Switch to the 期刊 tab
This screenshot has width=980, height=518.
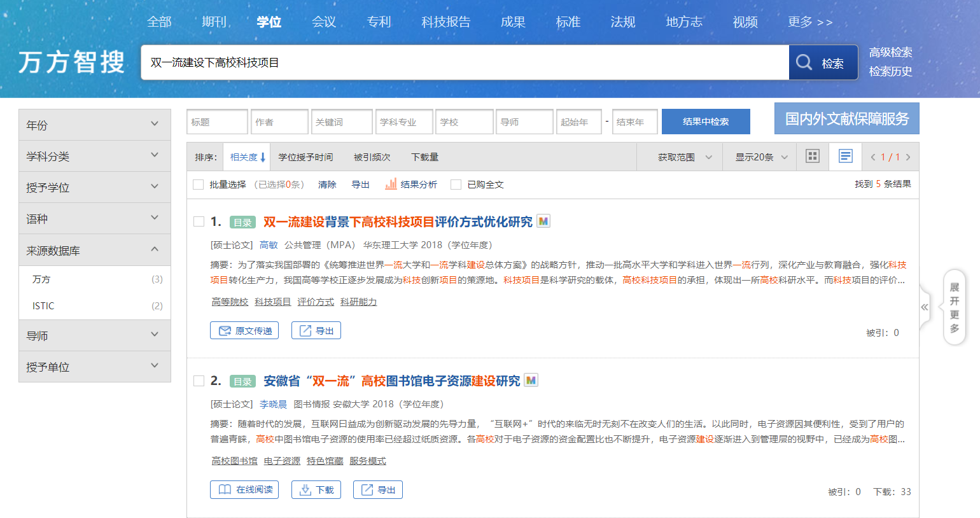(214, 22)
